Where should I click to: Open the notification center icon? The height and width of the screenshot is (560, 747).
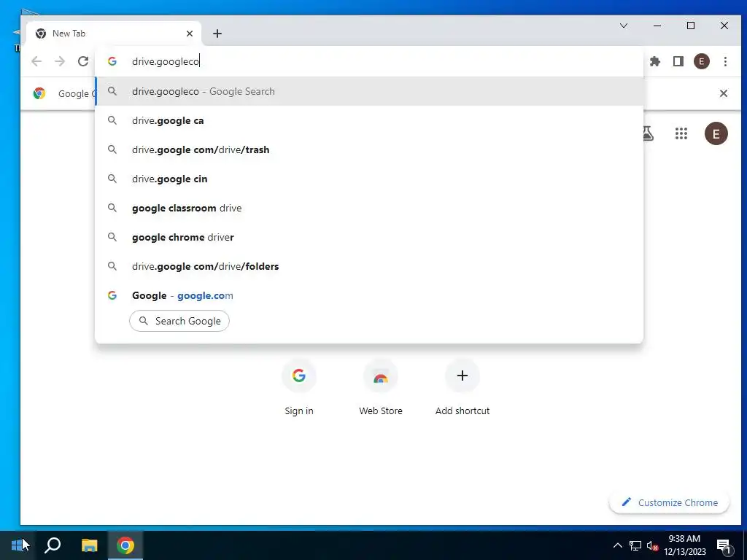click(x=724, y=545)
